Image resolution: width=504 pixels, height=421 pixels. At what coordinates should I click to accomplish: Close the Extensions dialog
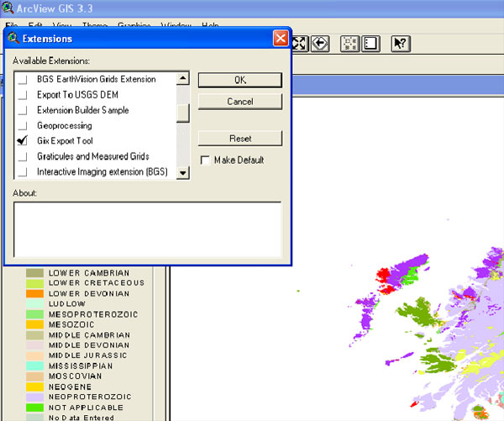tap(281, 39)
